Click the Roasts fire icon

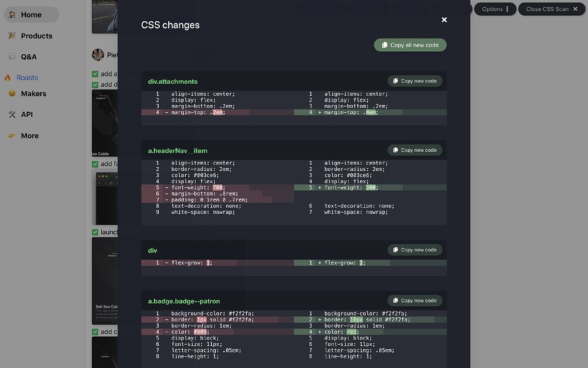click(8, 78)
